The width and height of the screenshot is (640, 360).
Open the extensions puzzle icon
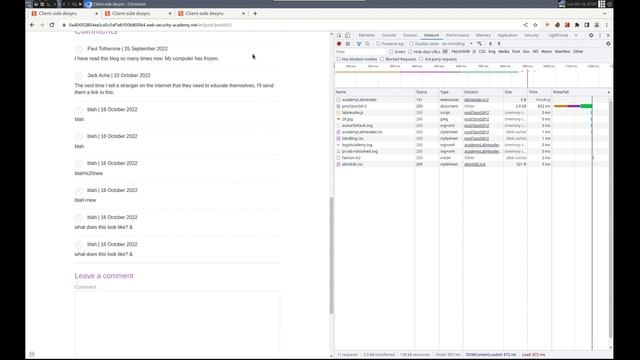(x=577, y=25)
